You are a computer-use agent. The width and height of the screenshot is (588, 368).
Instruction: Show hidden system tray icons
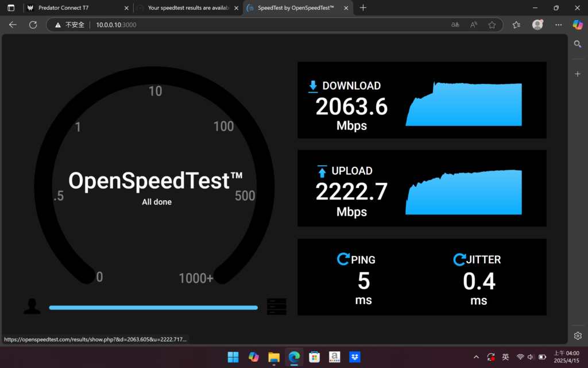(476, 356)
